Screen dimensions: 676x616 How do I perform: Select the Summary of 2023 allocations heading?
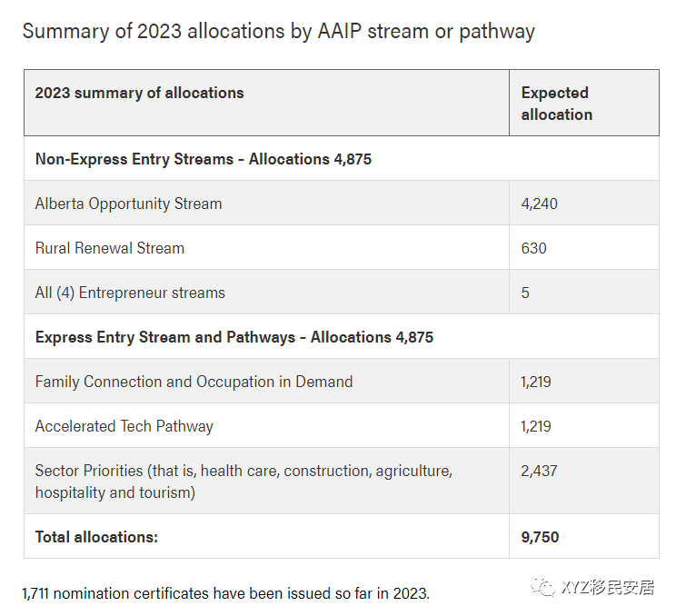point(278,31)
